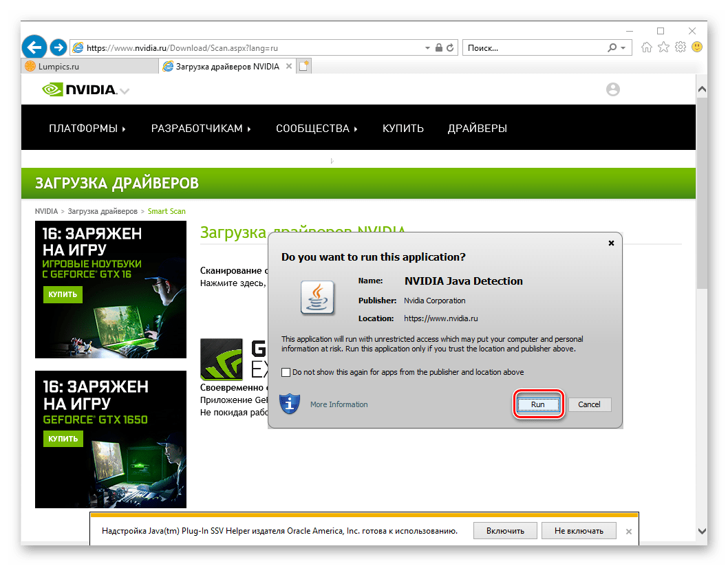Open browser settings with the gear icon

coord(680,47)
